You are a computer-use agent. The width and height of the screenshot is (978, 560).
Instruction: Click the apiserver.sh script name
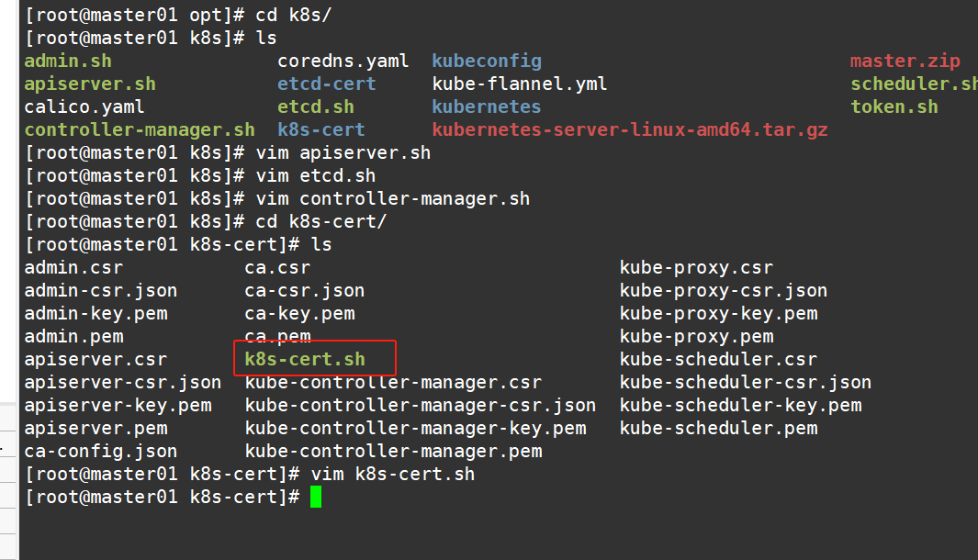[x=90, y=84]
